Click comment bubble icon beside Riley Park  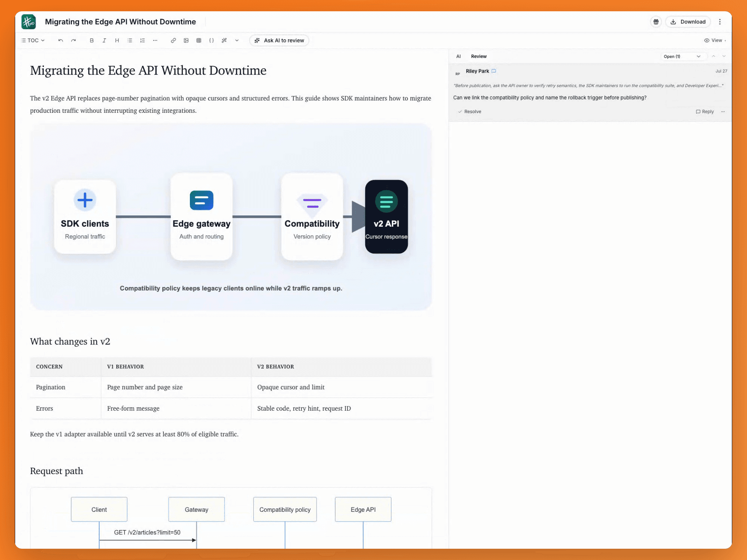tap(494, 71)
